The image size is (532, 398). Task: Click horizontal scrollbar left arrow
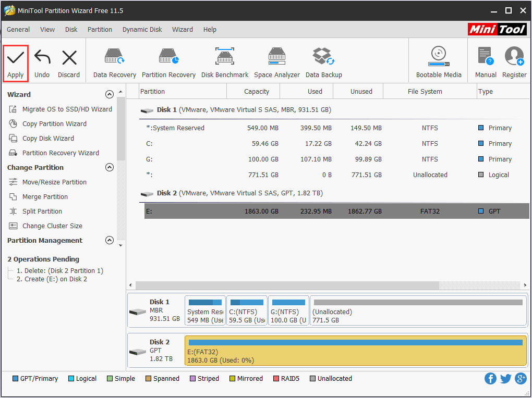[x=130, y=285]
